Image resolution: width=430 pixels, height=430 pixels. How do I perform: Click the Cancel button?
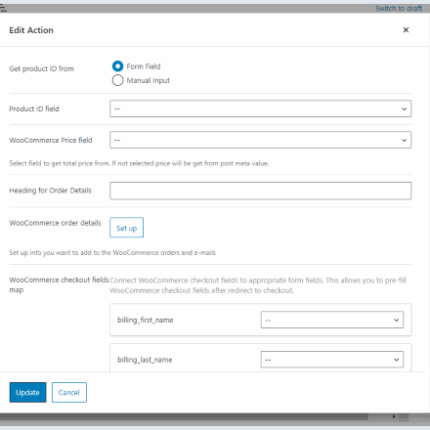pyautogui.click(x=69, y=392)
